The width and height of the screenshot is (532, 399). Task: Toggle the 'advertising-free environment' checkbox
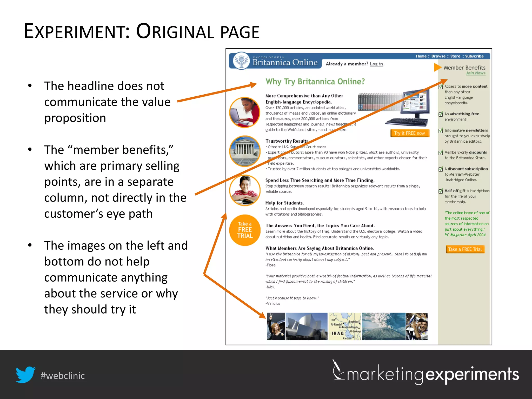tap(441, 114)
